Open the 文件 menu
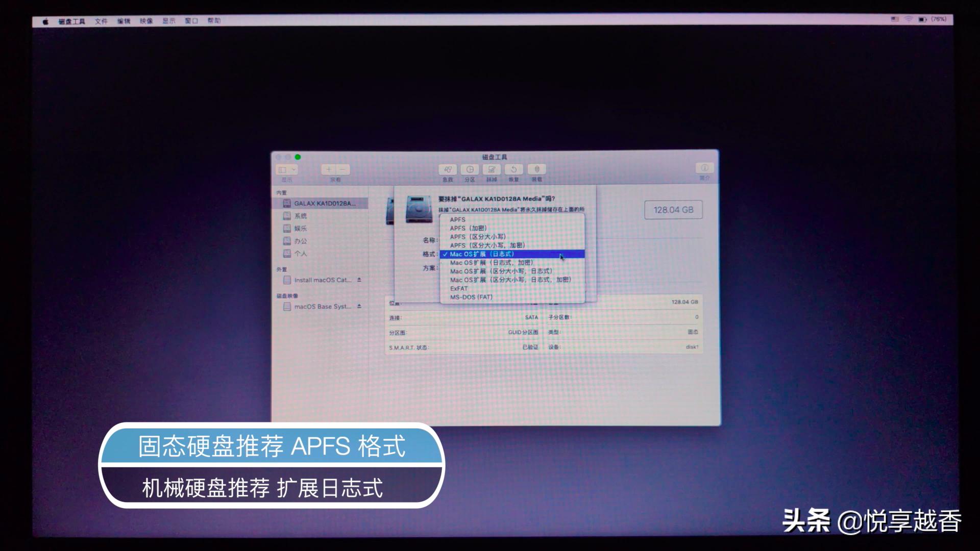The image size is (980, 551). pyautogui.click(x=101, y=21)
